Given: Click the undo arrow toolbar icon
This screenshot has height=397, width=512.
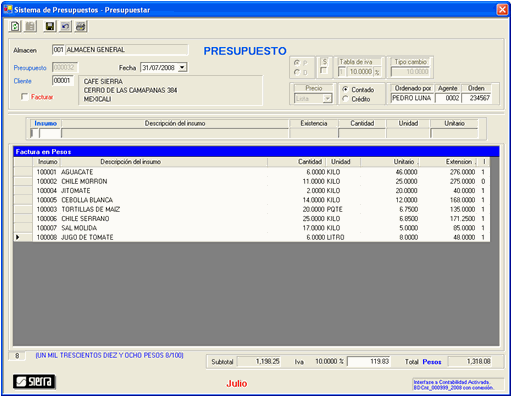Looking at the screenshot, I should point(65,26).
